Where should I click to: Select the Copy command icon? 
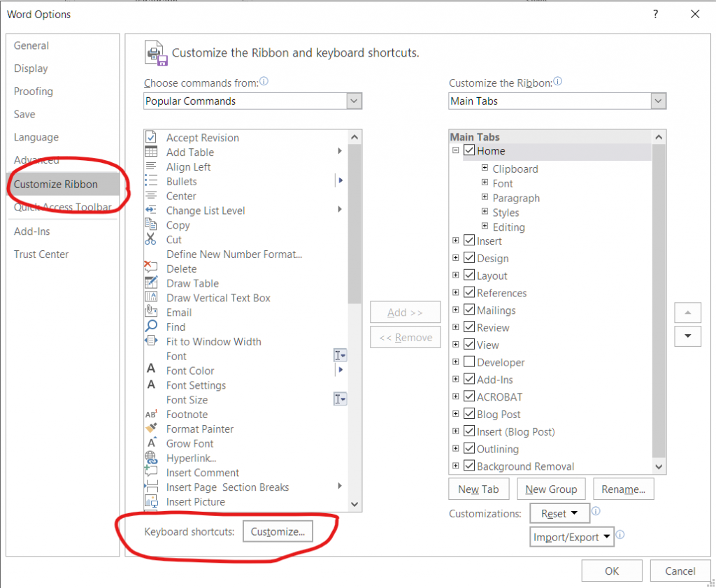[x=152, y=225]
